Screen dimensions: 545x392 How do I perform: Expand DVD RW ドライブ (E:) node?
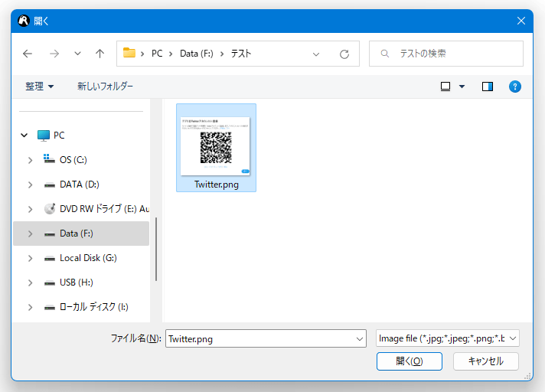pos(31,209)
